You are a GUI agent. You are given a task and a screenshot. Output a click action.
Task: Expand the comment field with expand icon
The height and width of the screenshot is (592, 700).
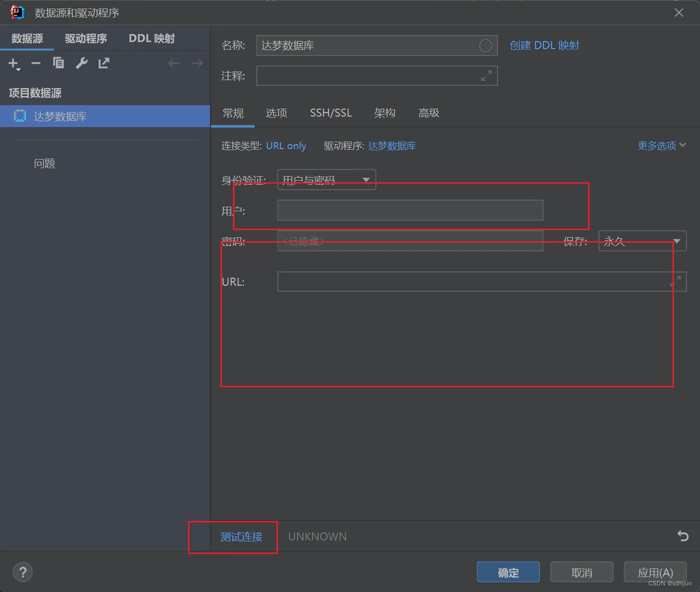click(486, 76)
